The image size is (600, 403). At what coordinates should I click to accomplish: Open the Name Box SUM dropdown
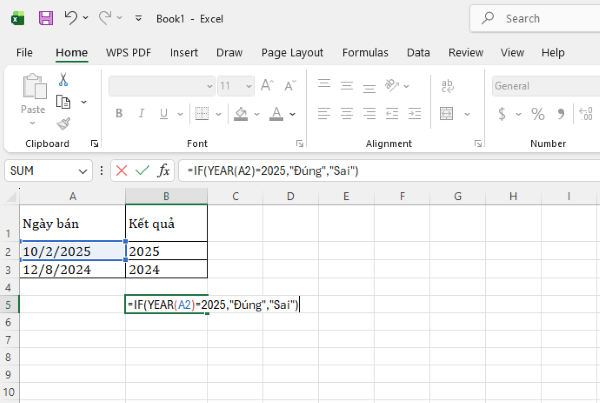click(x=82, y=171)
